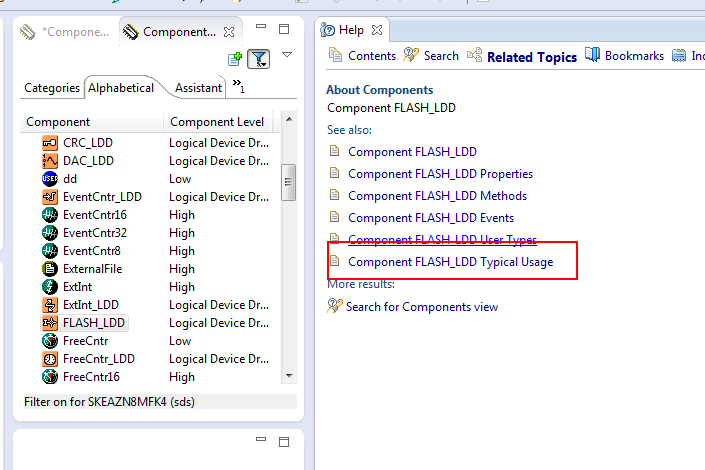This screenshot has width=705, height=470.
Task: Click the Help view question-mark icon
Action: (327, 30)
